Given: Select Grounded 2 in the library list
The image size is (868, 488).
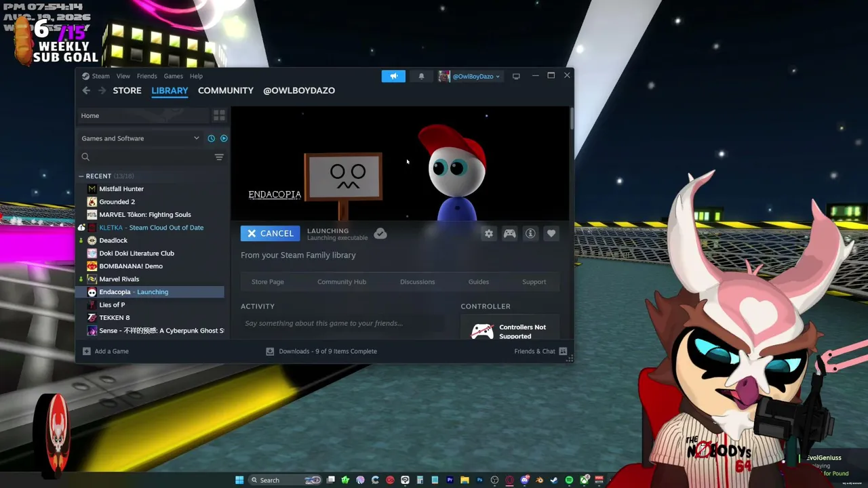Looking at the screenshot, I should click(x=117, y=202).
